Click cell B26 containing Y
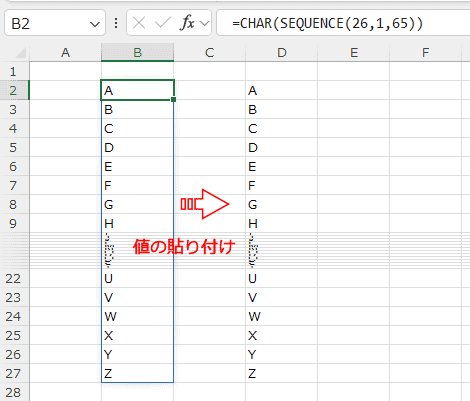 (137, 354)
